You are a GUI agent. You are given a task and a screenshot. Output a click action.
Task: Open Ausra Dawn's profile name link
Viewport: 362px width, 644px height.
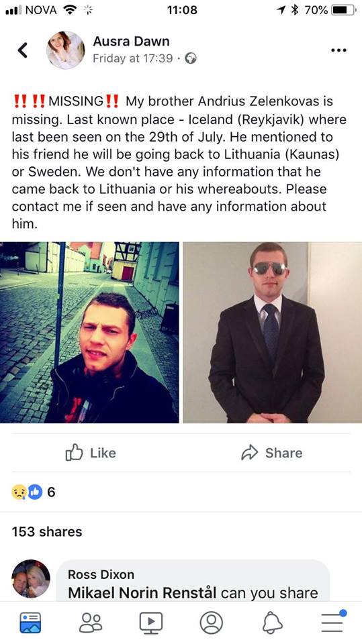tap(131, 41)
